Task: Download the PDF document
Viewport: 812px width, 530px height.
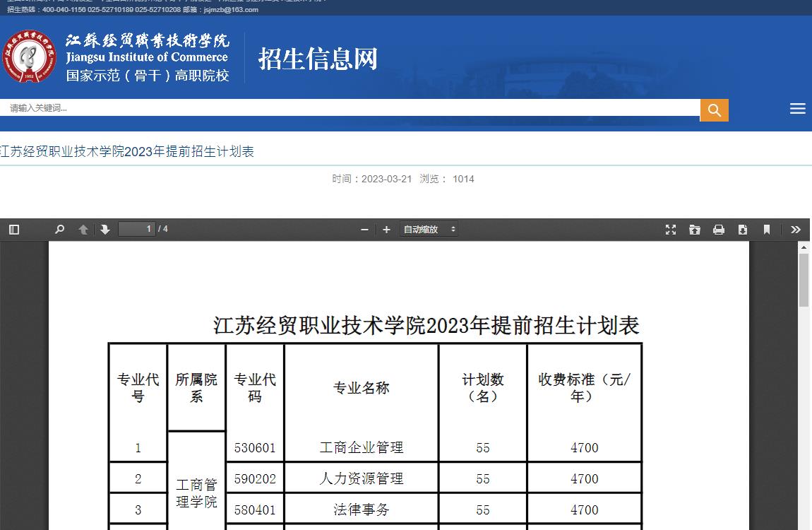Action: coord(743,230)
